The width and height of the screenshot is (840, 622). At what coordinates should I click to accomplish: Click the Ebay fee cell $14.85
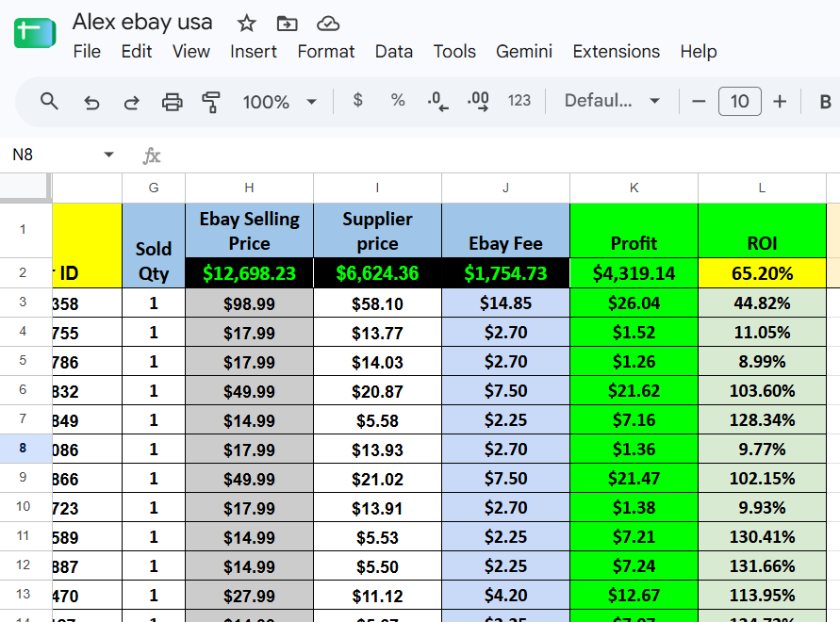[x=505, y=303]
